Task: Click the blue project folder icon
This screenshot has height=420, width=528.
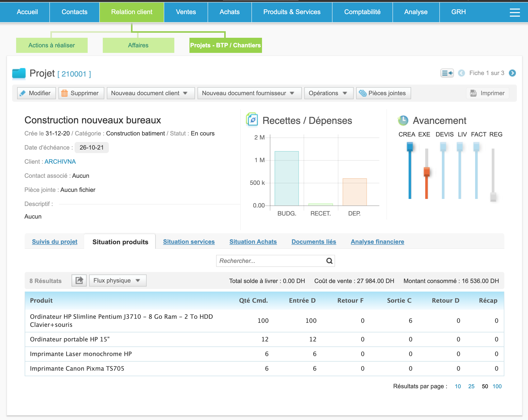Action: [x=19, y=74]
